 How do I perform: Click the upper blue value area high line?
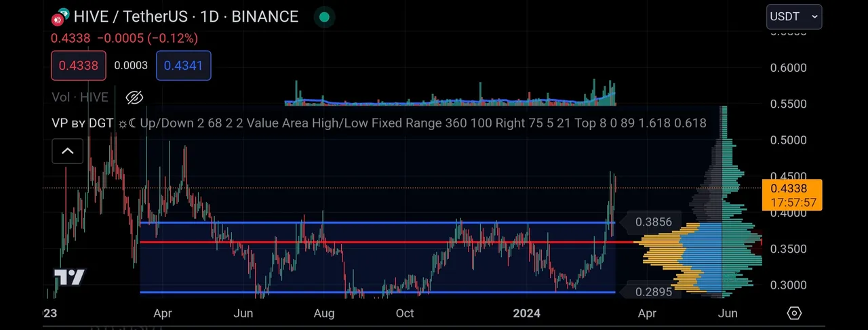(x=377, y=222)
